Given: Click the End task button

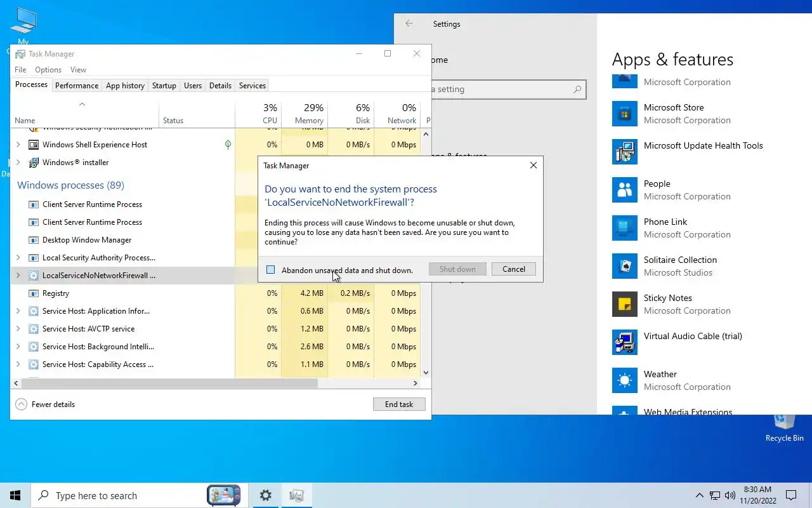Looking at the screenshot, I should pyautogui.click(x=399, y=404).
